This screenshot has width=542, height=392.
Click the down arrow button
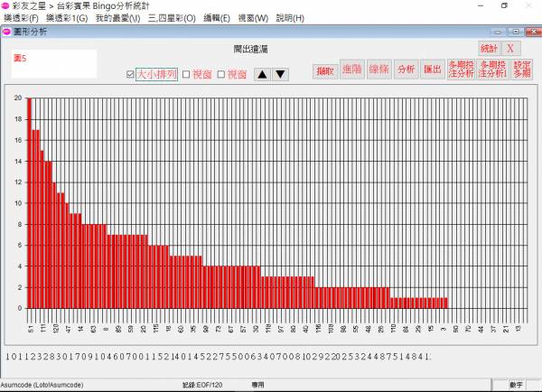point(280,74)
